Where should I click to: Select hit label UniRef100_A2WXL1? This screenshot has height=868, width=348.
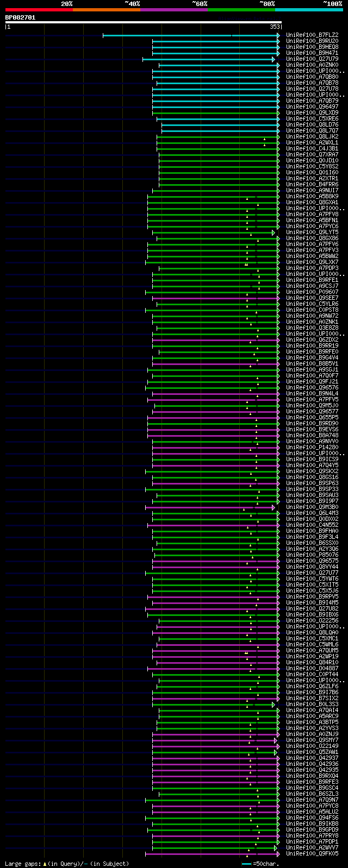tap(312, 143)
